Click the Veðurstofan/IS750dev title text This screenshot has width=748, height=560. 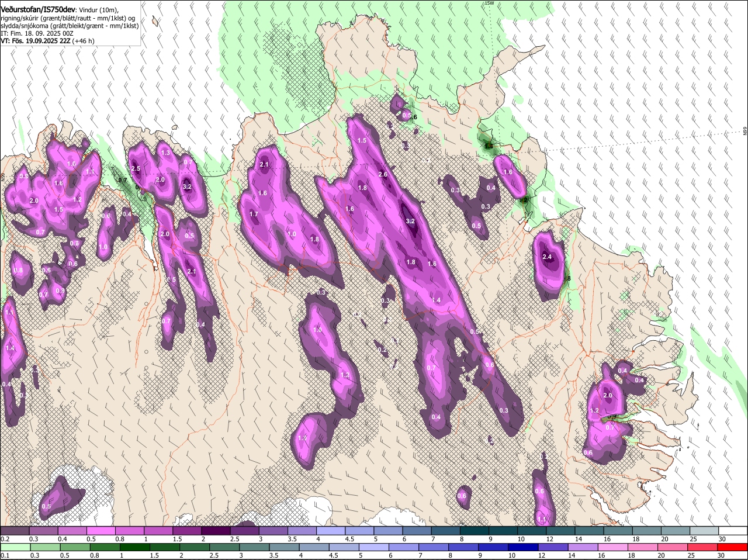pos(38,9)
